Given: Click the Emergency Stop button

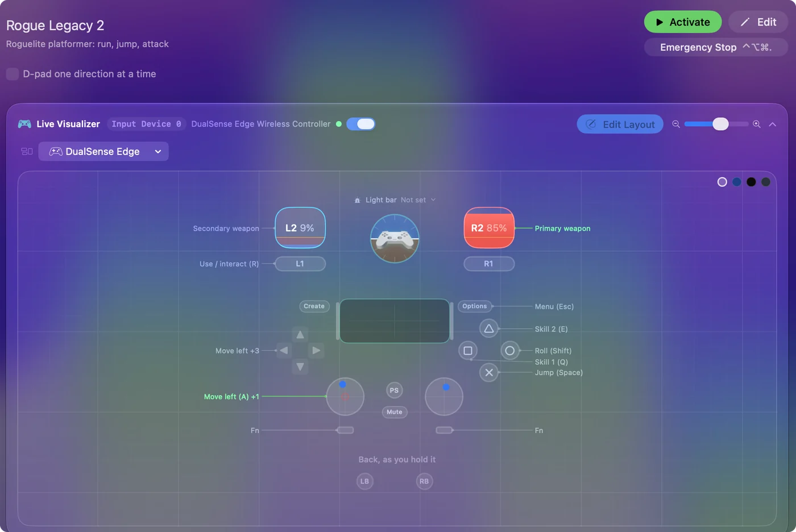Looking at the screenshot, I should tap(716, 47).
